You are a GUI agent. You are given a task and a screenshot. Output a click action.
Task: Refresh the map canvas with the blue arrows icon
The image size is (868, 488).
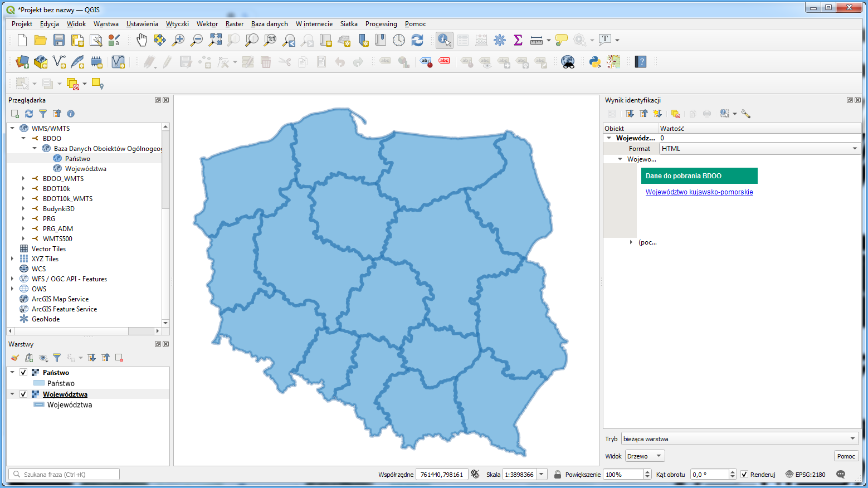417,40
